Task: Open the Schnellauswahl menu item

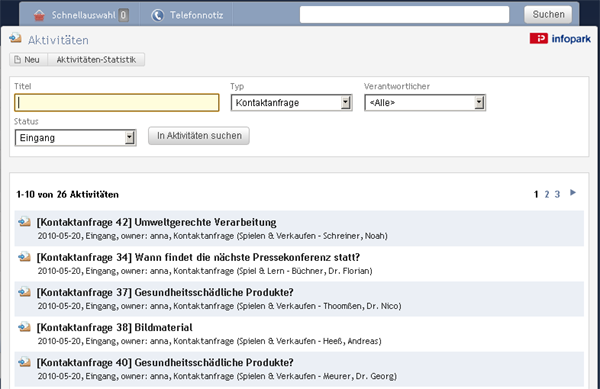Action: tap(81, 15)
